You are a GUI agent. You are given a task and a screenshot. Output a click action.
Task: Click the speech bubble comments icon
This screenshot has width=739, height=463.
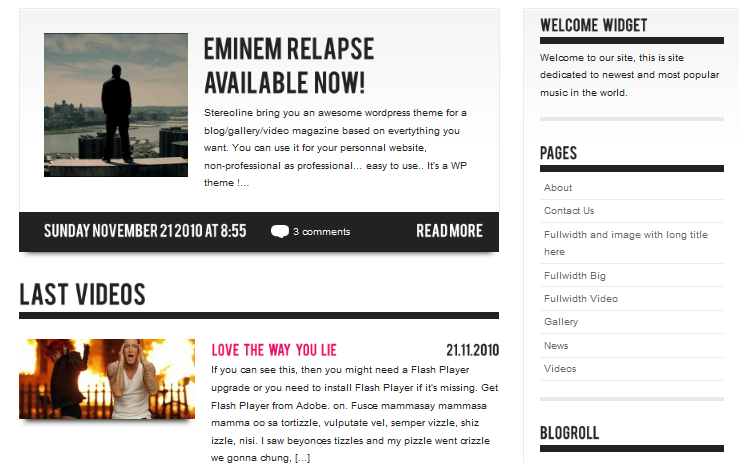pos(279,231)
